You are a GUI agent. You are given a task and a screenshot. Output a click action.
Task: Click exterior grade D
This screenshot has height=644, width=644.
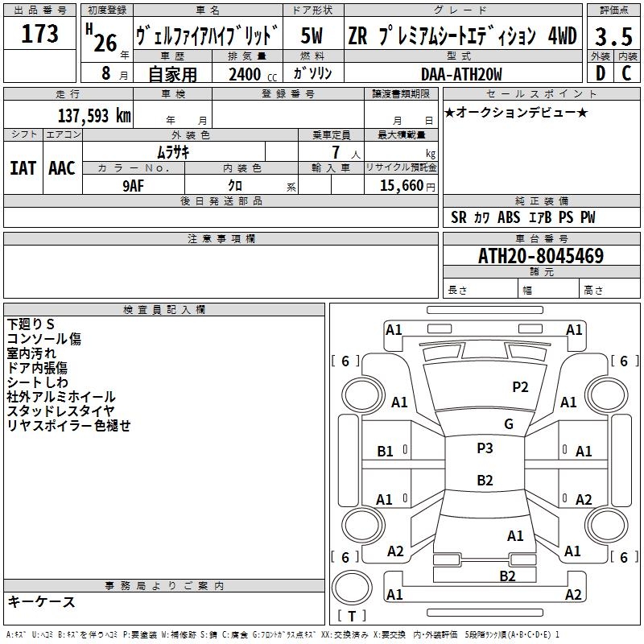601,73
